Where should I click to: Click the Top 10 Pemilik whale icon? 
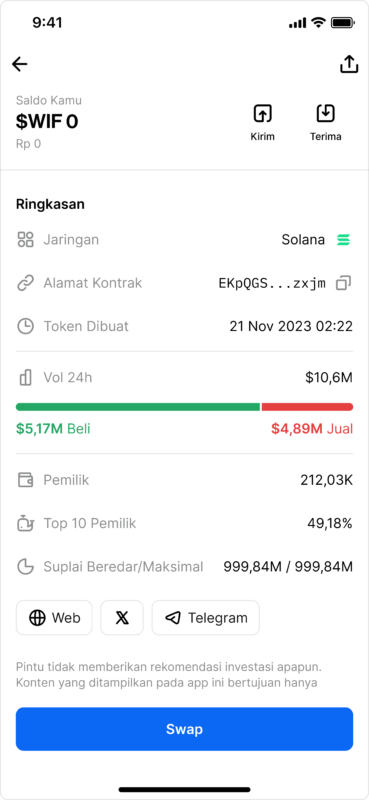25,523
